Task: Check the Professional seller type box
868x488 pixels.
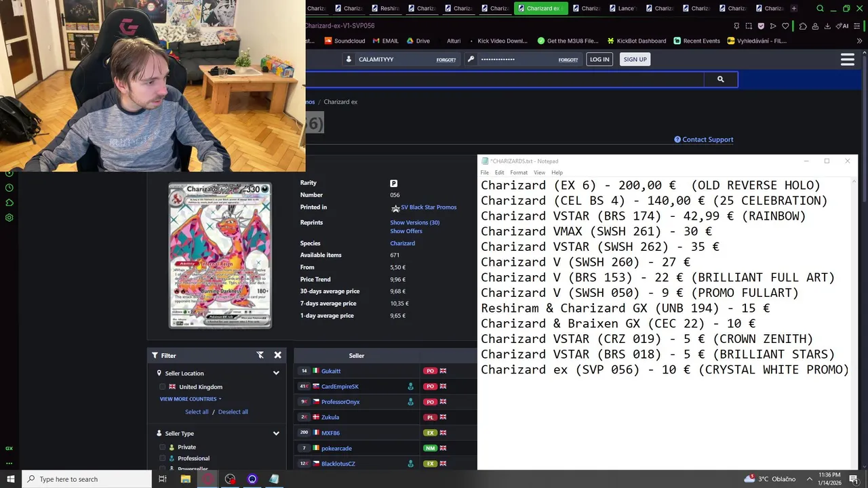Action: click(163, 458)
